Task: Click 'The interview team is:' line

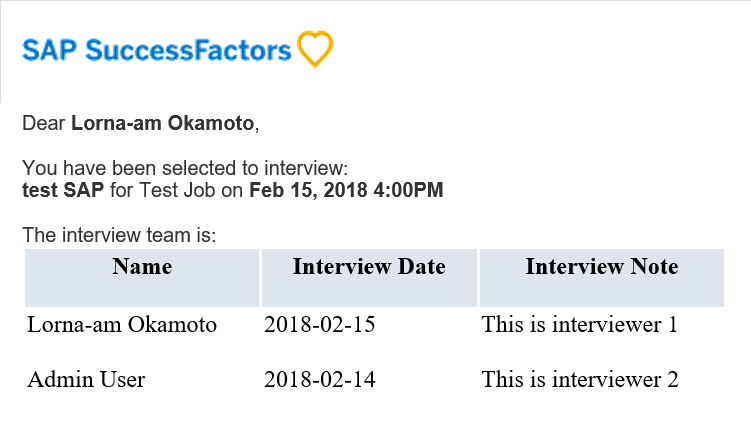Action: coord(119,235)
